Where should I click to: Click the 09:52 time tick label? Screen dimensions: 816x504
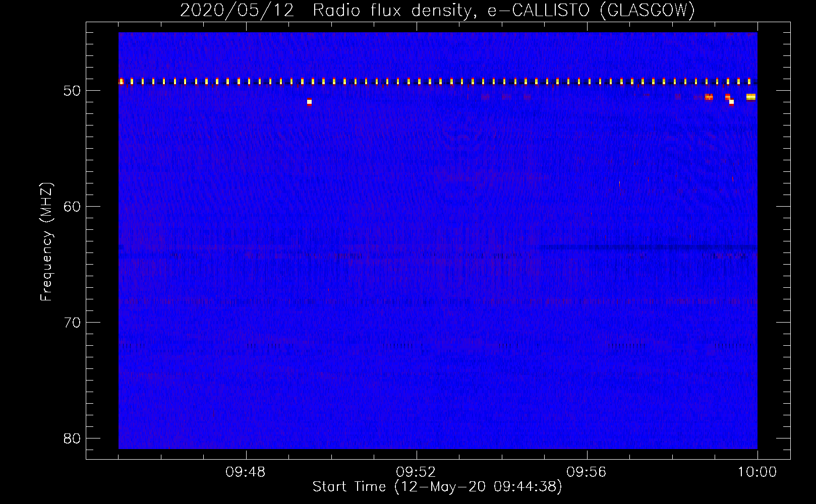(x=416, y=472)
